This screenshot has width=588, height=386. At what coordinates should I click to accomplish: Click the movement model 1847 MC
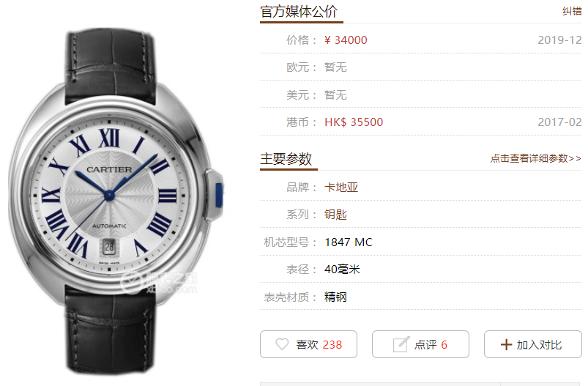349,242
